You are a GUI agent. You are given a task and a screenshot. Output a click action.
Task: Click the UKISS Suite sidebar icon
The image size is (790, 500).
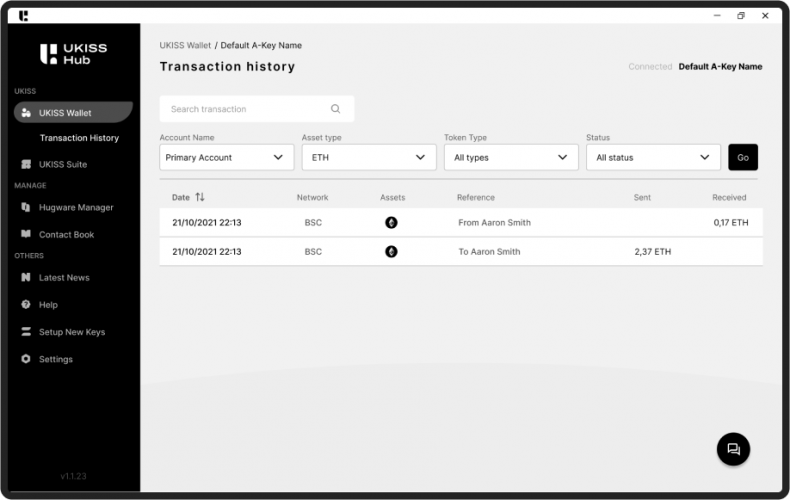point(26,164)
